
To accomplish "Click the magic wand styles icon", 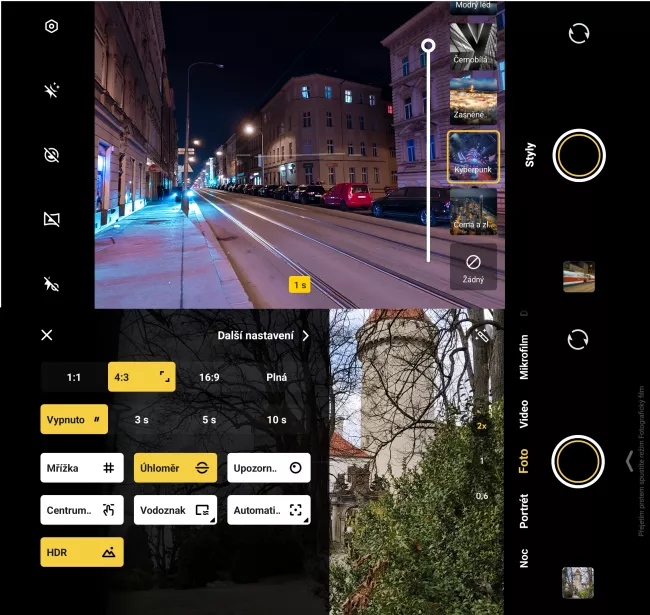I will [x=483, y=338].
